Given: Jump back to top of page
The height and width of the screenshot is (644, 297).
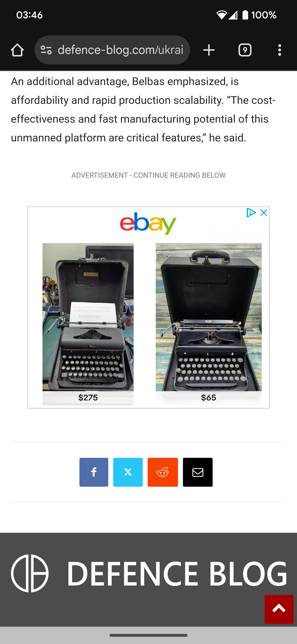Looking at the screenshot, I should coord(279,609).
